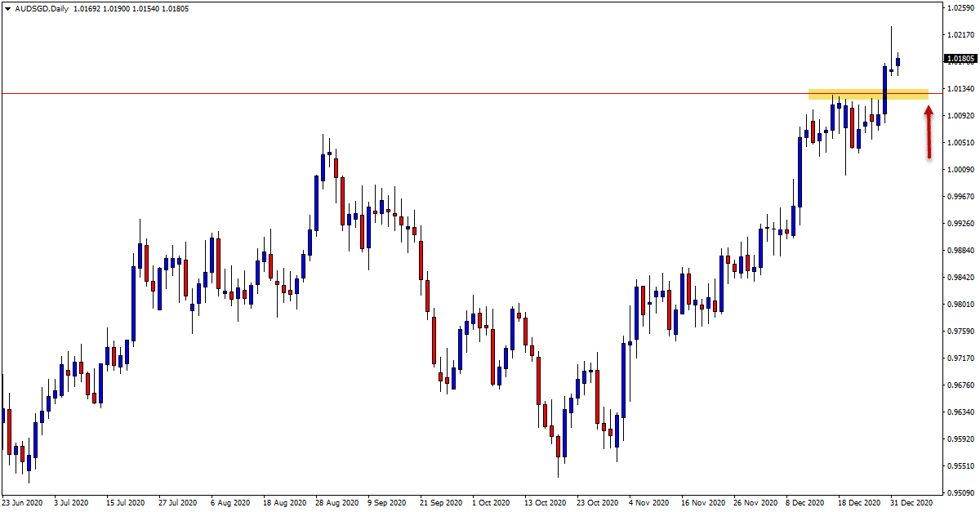Click the 0.96760 price axis label

959,385
